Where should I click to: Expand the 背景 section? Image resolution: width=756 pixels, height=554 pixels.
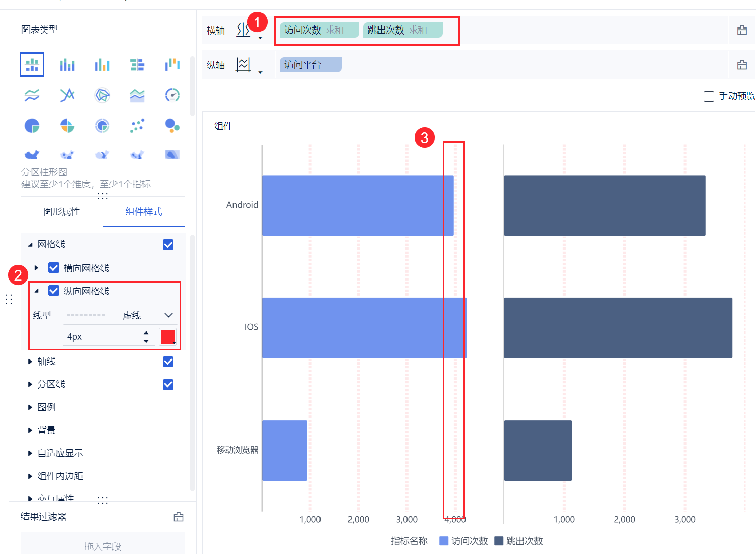[x=30, y=430]
